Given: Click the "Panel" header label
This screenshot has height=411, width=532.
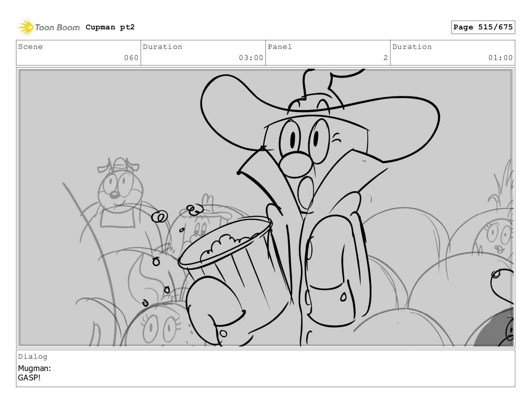Looking at the screenshot, I should tap(280, 47).
